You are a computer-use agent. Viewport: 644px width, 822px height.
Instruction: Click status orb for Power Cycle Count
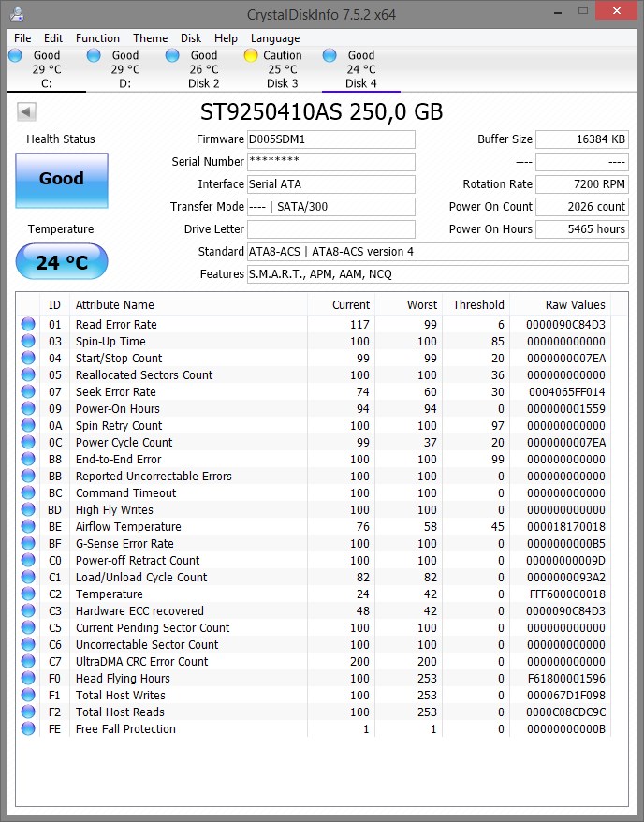pyautogui.click(x=28, y=442)
